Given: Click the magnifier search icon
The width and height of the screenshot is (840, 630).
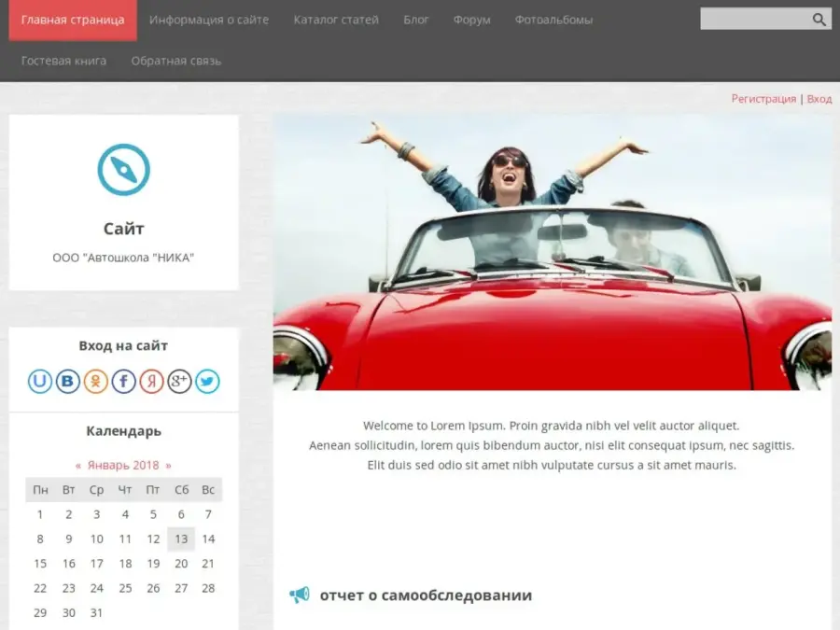Looking at the screenshot, I should tap(819, 20).
